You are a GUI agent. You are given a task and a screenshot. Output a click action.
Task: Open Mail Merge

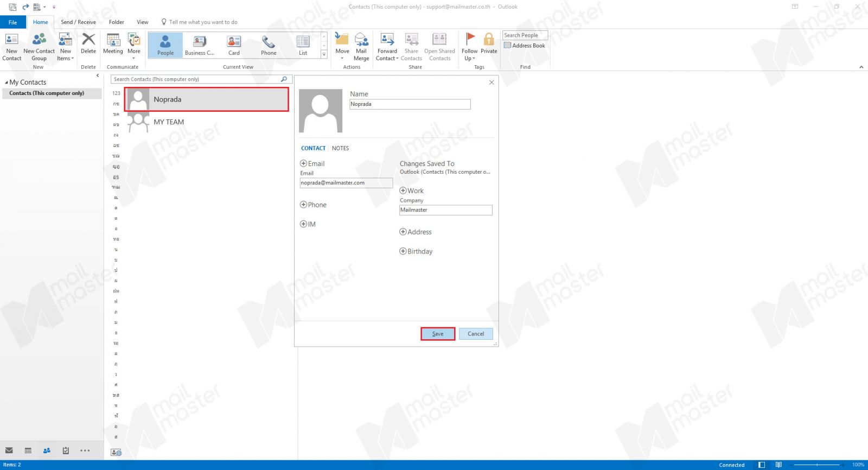[361, 47]
